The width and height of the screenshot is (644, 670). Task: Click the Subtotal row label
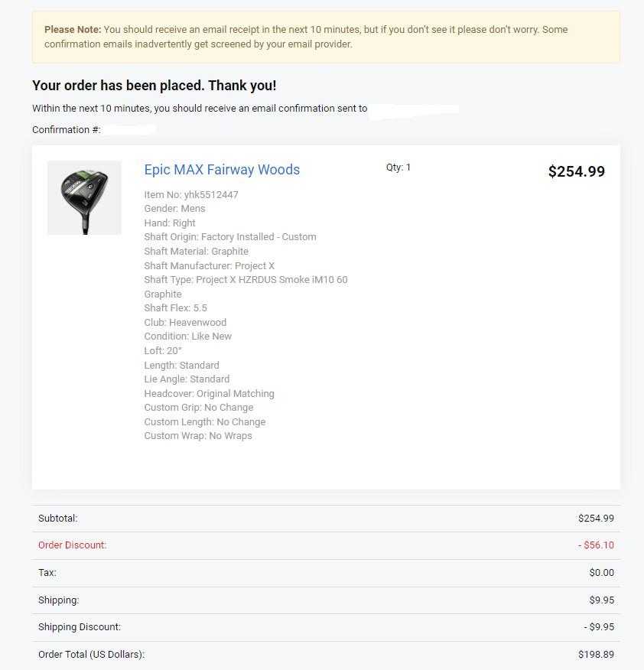click(x=58, y=519)
